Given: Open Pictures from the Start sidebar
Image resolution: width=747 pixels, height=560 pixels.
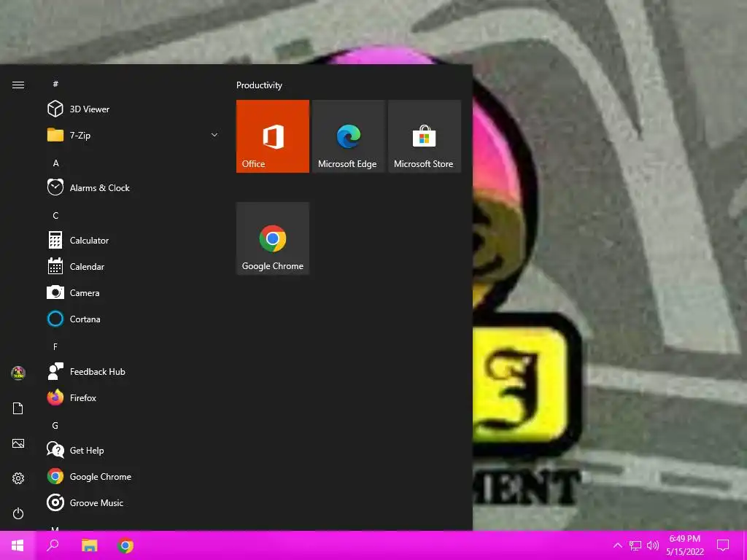Looking at the screenshot, I should tap(18, 443).
